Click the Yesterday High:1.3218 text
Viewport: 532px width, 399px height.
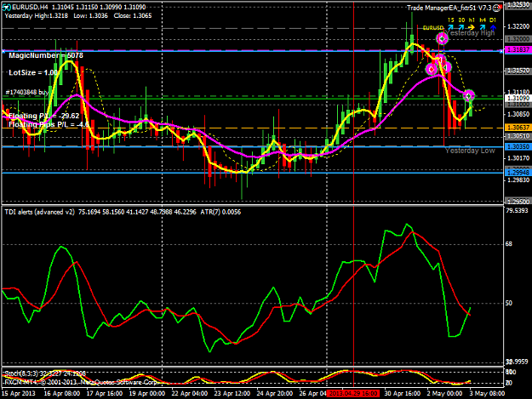click(37, 15)
